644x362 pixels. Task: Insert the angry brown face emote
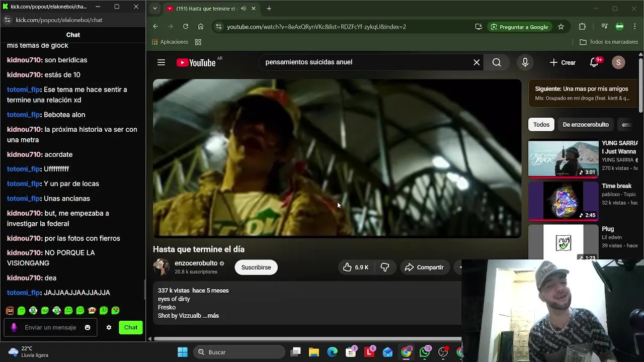click(x=10, y=311)
